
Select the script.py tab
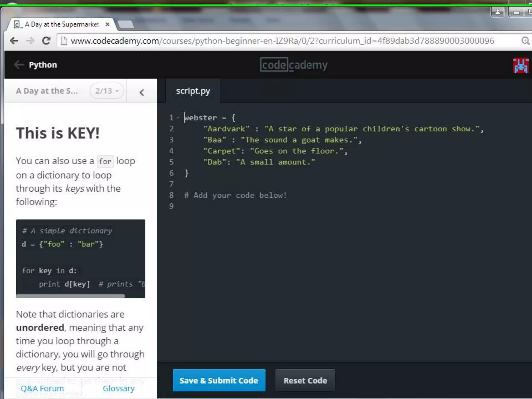click(x=193, y=91)
